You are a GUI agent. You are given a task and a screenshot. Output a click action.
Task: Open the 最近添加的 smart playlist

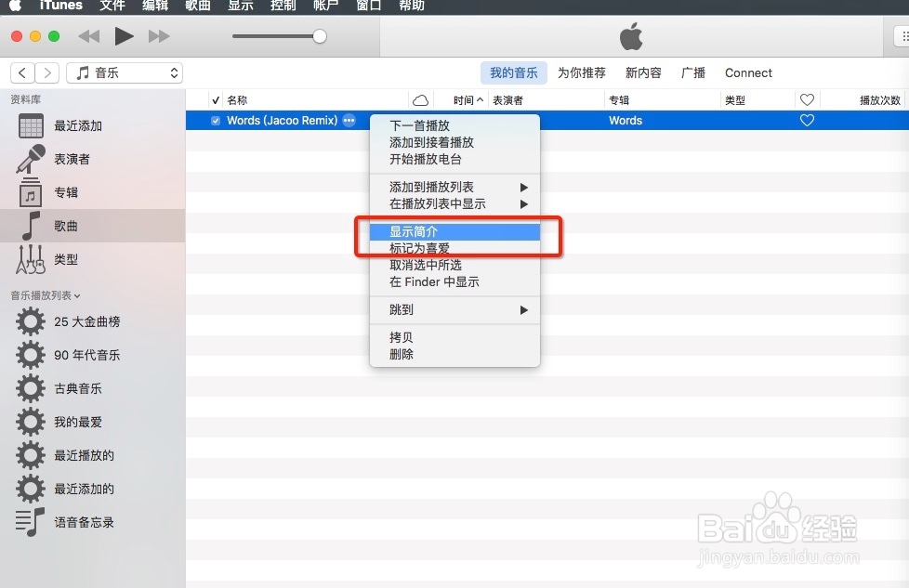click(x=93, y=489)
